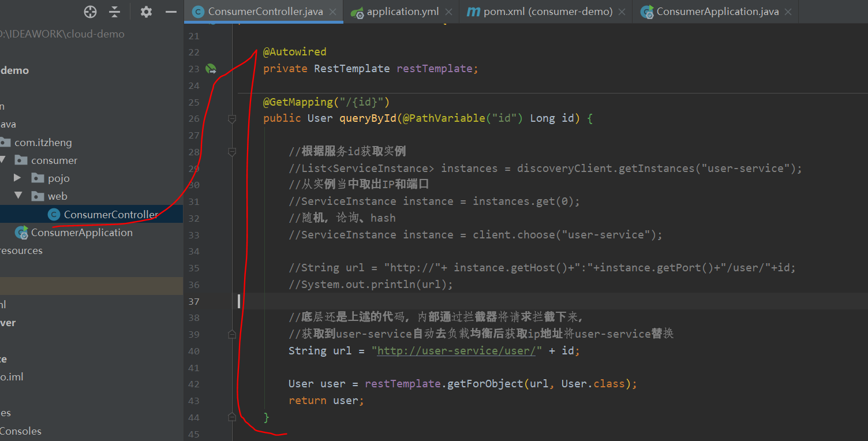
Task: Click line number 37 in gutter
Action: tap(193, 301)
